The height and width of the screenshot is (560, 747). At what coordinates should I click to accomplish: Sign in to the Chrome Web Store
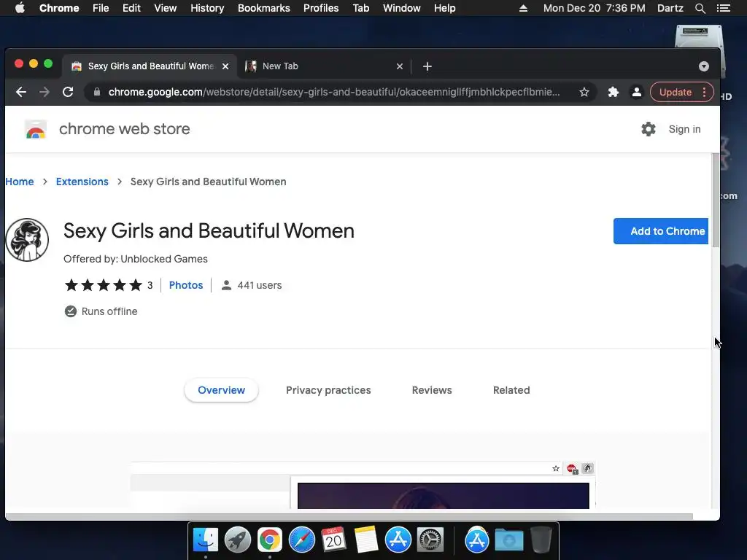(684, 129)
